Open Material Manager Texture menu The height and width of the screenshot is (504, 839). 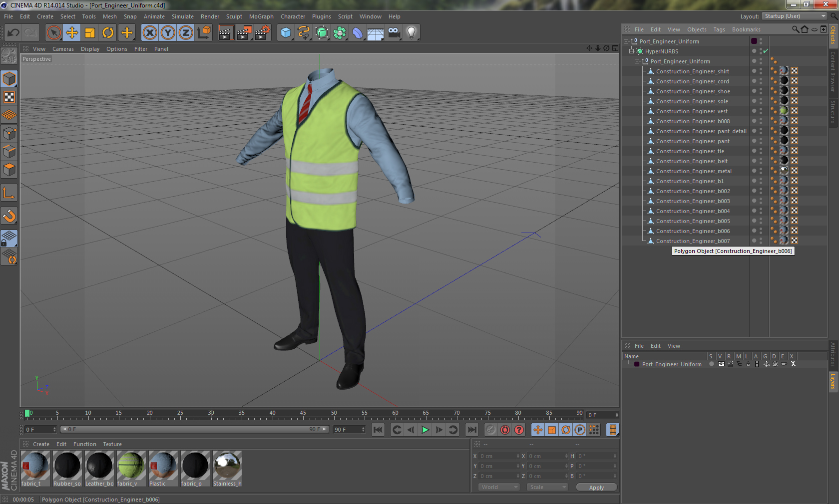coord(112,444)
